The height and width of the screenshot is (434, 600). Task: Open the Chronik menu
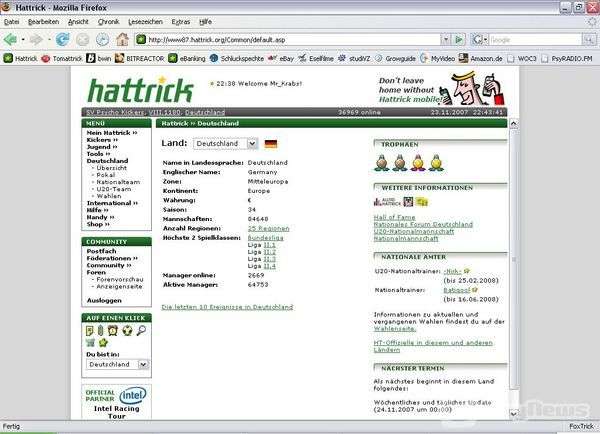pyautogui.click(x=109, y=22)
